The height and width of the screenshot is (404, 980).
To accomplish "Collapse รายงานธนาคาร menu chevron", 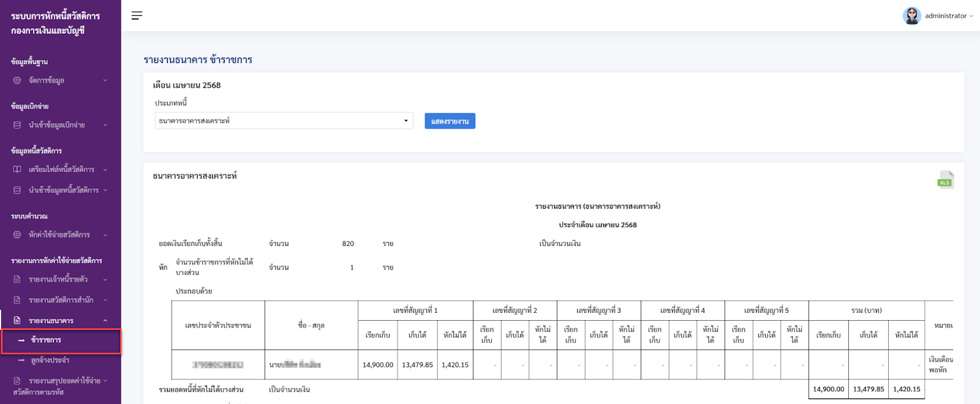I will click(x=105, y=320).
